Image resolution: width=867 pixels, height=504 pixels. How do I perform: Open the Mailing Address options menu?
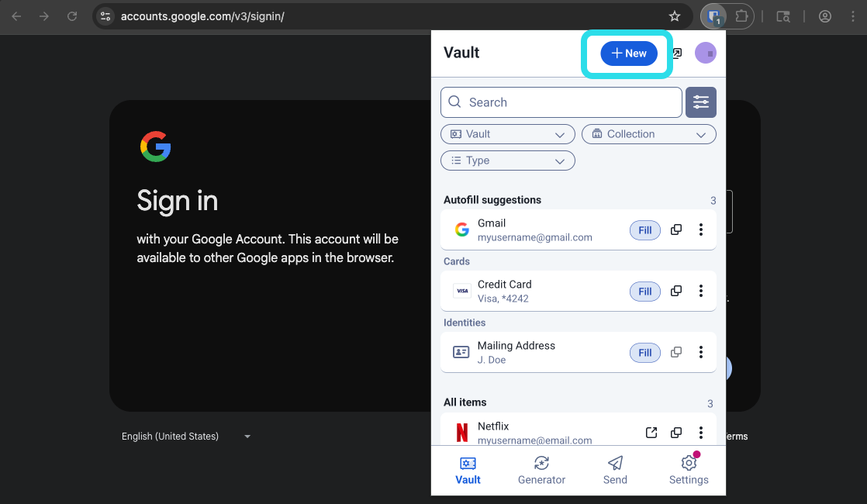(701, 352)
